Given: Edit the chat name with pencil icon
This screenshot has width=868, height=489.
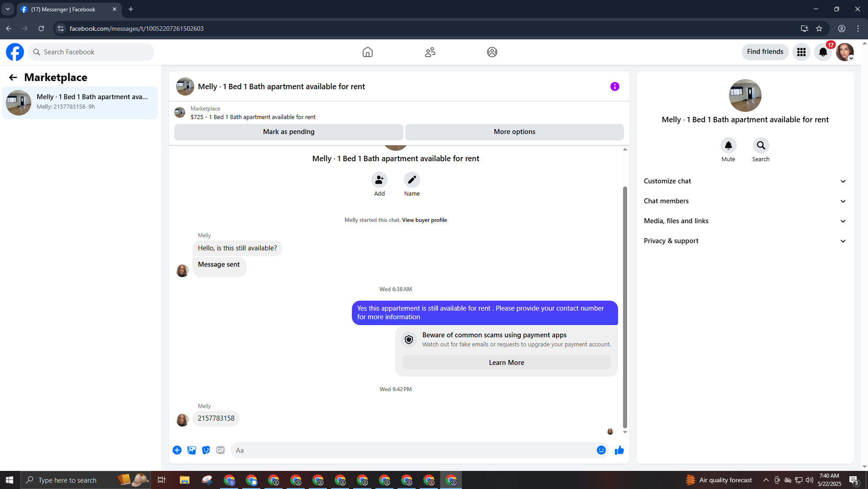Looking at the screenshot, I should [x=412, y=180].
